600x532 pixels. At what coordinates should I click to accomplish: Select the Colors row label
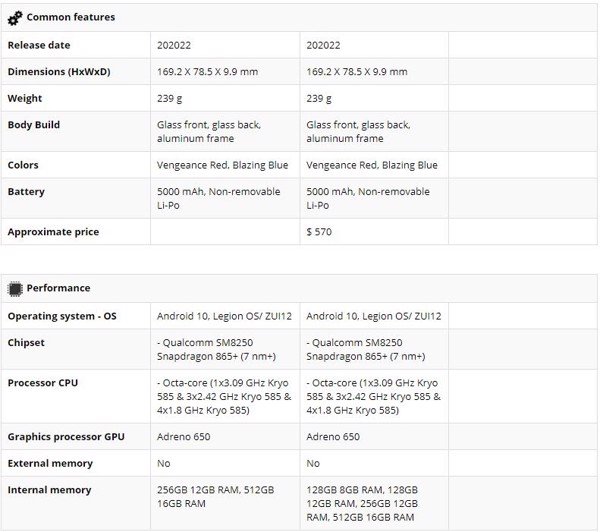[x=23, y=165]
